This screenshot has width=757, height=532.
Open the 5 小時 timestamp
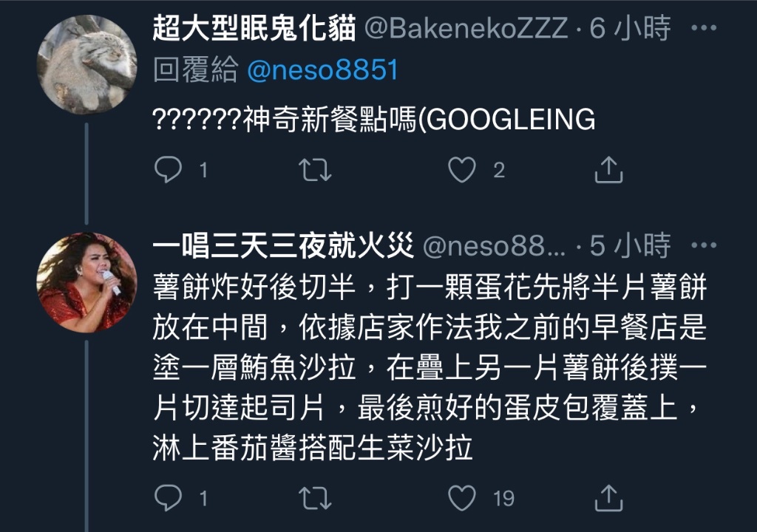click(630, 245)
